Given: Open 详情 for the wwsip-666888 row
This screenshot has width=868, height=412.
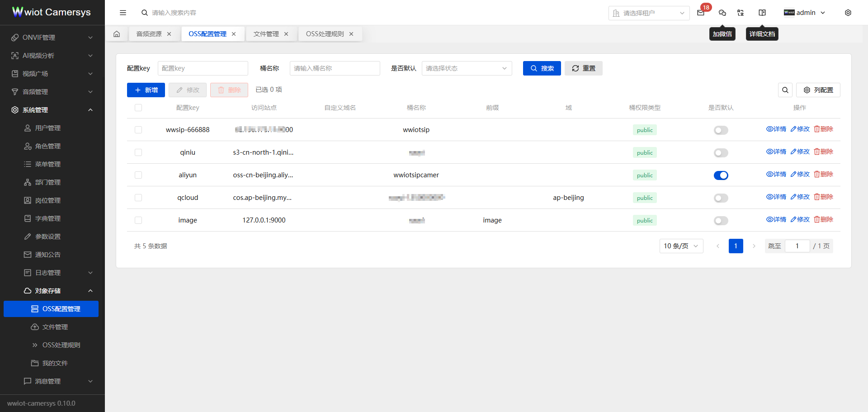Looking at the screenshot, I should [776, 129].
